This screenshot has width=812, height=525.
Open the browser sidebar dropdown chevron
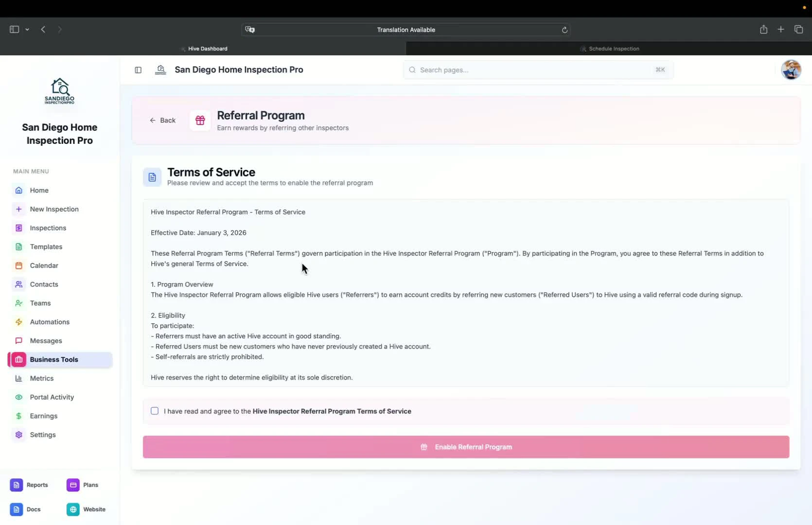point(27,30)
